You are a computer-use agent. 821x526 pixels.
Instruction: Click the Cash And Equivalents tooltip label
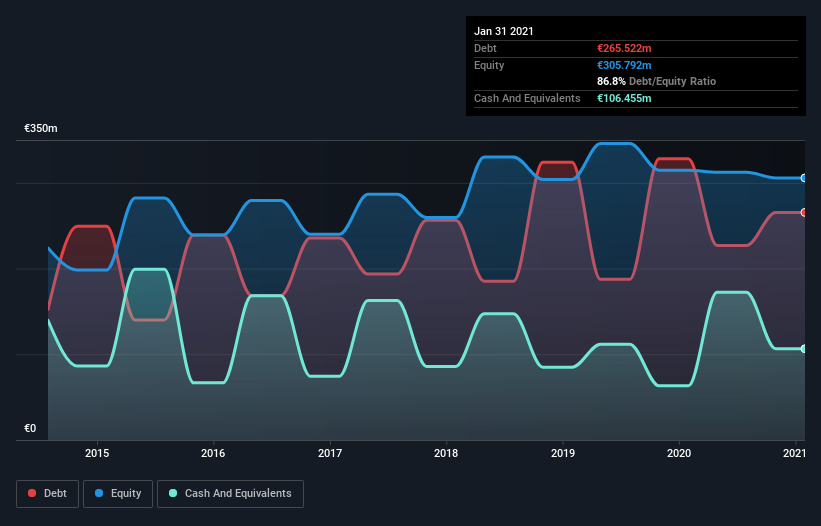pos(527,98)
